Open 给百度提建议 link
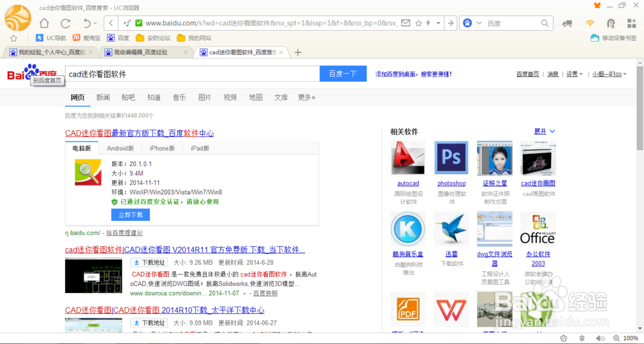The image size is (644, 344). [x=124, y=233]
